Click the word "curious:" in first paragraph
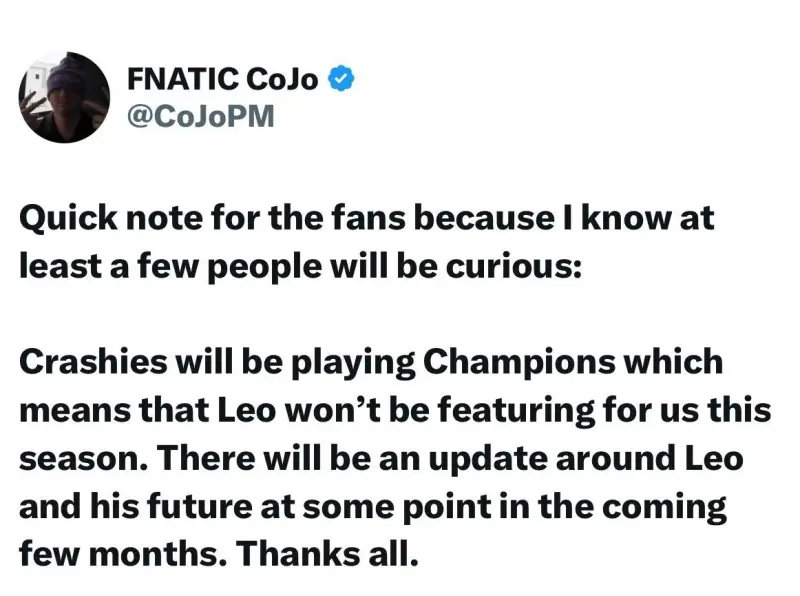This screenshot has height=596, width=800. (513, 267)
